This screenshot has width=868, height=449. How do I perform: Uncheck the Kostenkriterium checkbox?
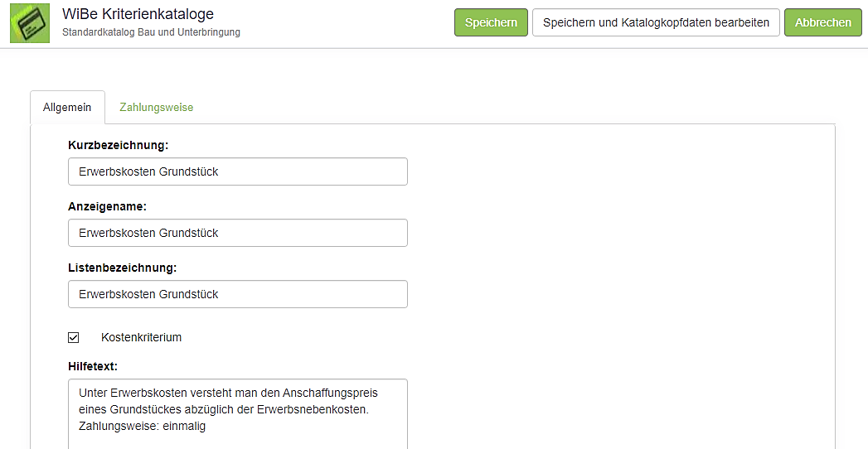[74, 337]
